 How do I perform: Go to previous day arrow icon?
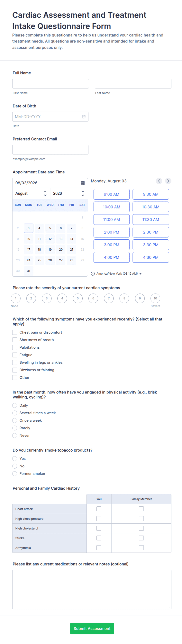click(159, 181)
